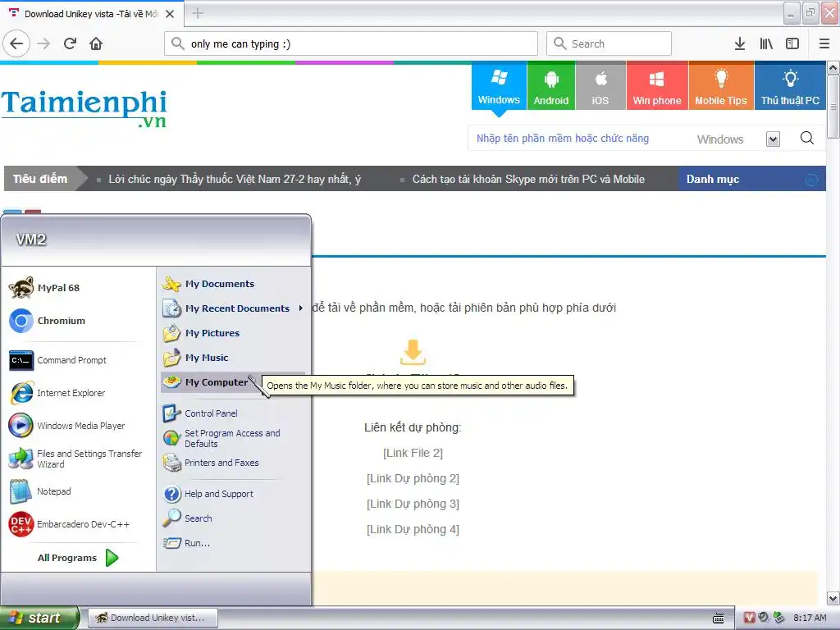Viewport: 840px width, 630px height.
Task: Open the browser hamburger menu
Action: click(x=824, y=43)
